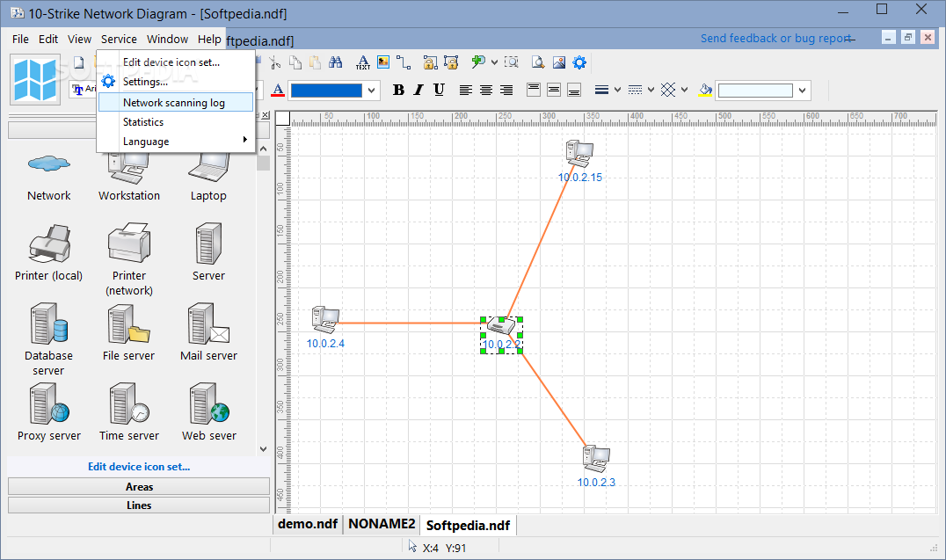Click the zoom to selection icon
Screen dimensions: 946x560
click(x=511, y=62)
